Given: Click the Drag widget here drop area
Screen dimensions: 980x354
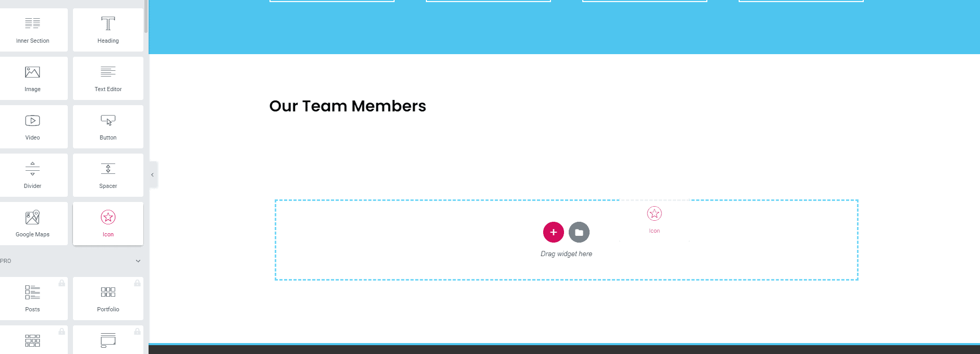Looking at the screenshot, I should (x=567, y=240).
